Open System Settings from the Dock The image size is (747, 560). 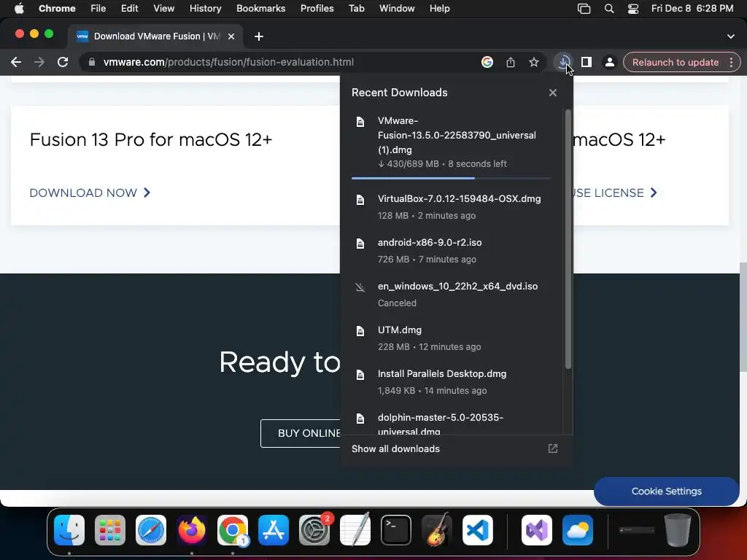pyautogui.click(x=314, y=530)
